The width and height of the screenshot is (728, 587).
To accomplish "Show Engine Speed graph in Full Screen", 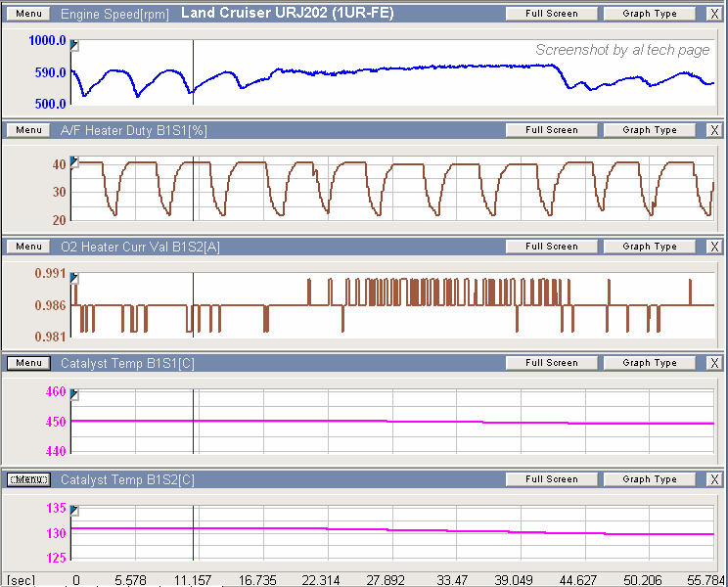I will click(551, 14).
